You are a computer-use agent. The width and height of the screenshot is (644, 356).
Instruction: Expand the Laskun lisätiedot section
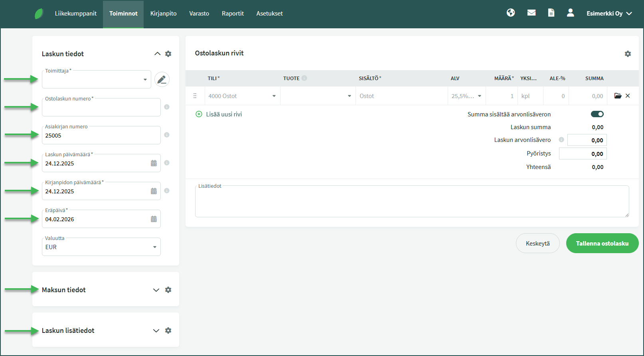click(156, 330)
